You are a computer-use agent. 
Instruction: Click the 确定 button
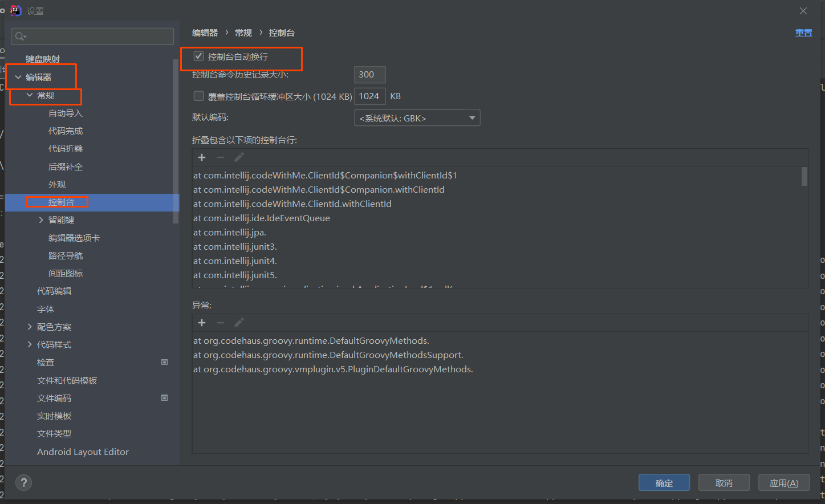664,483
